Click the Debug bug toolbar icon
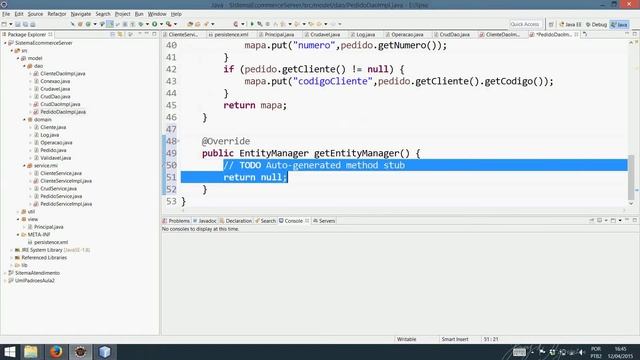 (141, 24)
